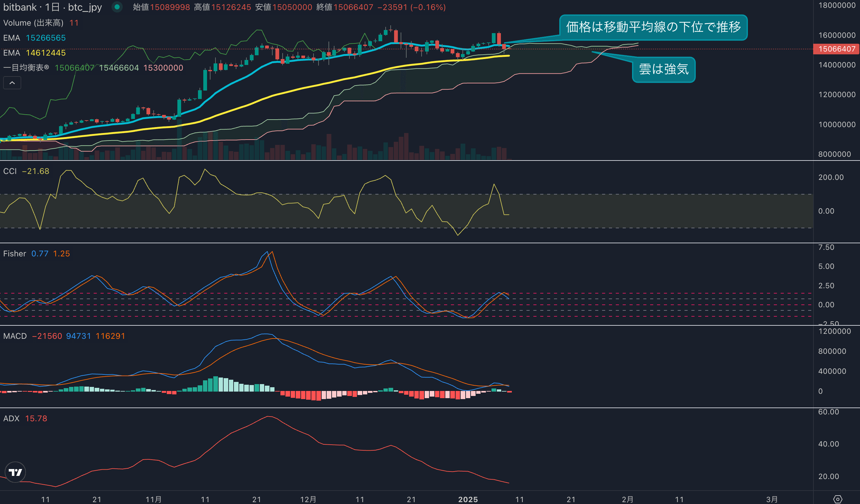Screen dimensions: 860x504
Task: Click the TradingView logo icon
Action: tap(15, 472)
